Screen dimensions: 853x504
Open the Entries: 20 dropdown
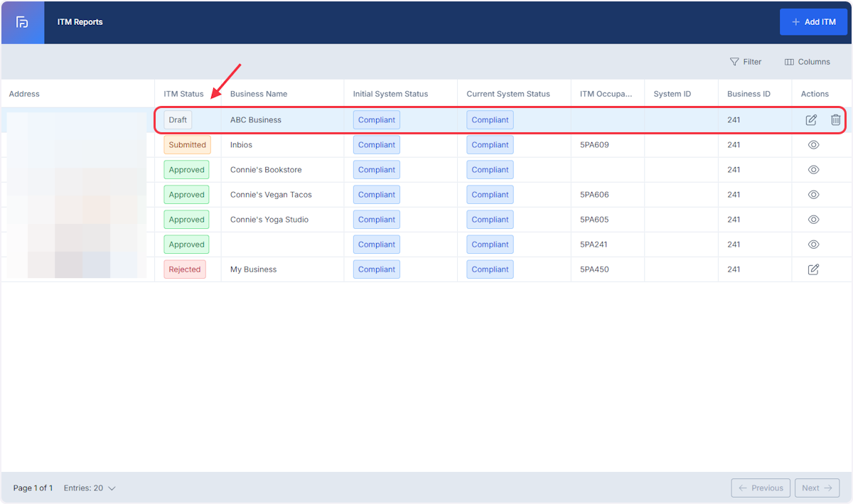coord(90,488)
